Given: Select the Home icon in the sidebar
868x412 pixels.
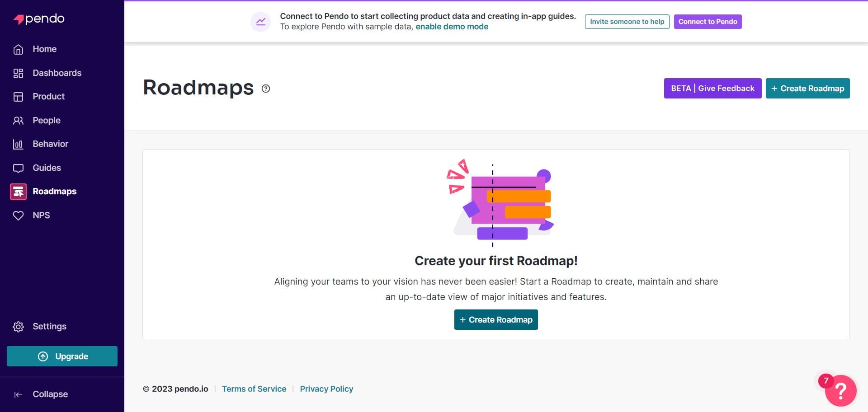Looking at the screenshot, I should 18,49.
